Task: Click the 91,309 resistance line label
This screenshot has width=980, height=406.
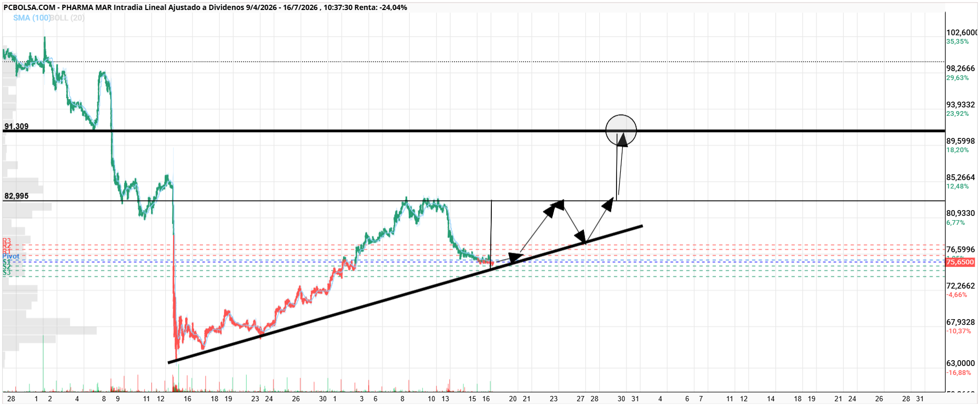Action: coord(16,126)
